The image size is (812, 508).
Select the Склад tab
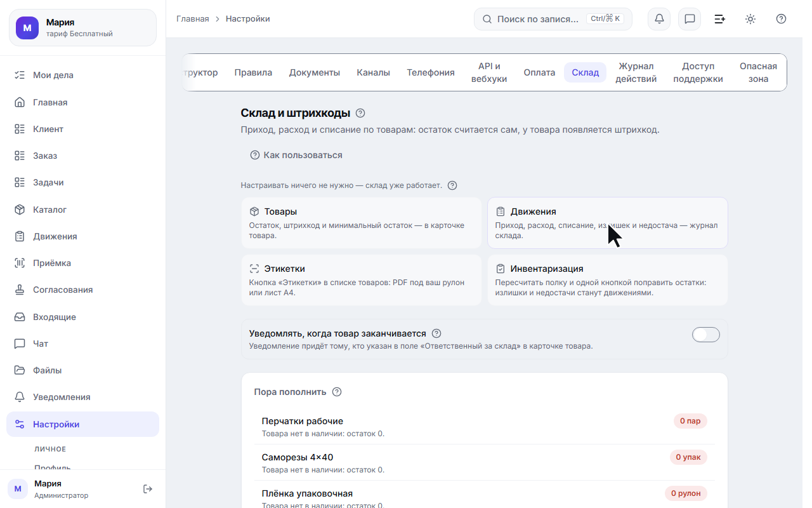(x=585, y=72)
